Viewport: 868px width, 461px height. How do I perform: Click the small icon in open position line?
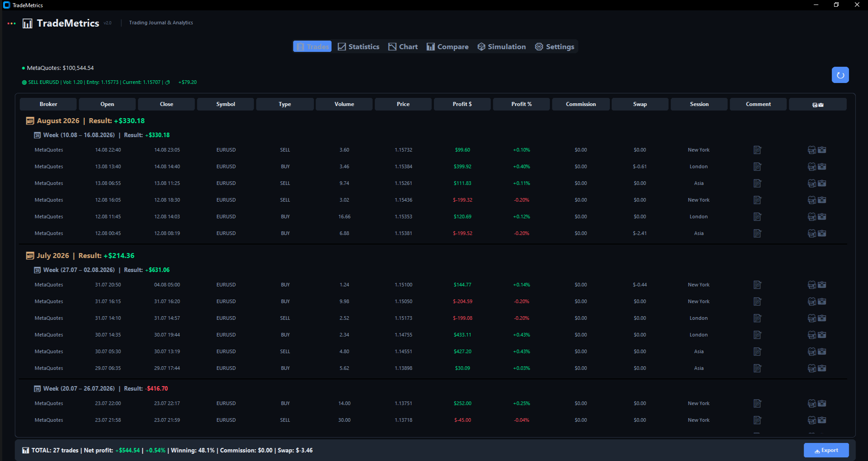(x=167, y=83)
